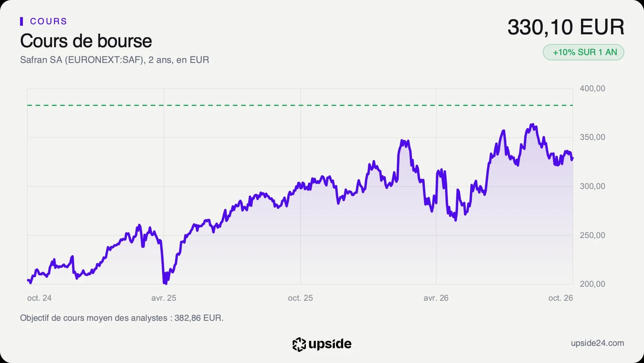Select the avr. 25 axis label
This screenshot has height=363, width=644.
tap(164, 298)
